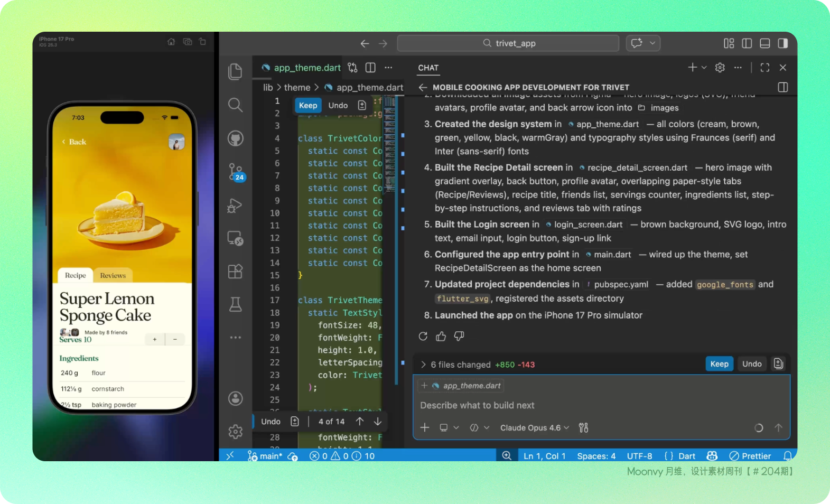This screenshot has width=830, height=504.
Task: Open the Explorer view in activity bar
Action: (235, 72)
